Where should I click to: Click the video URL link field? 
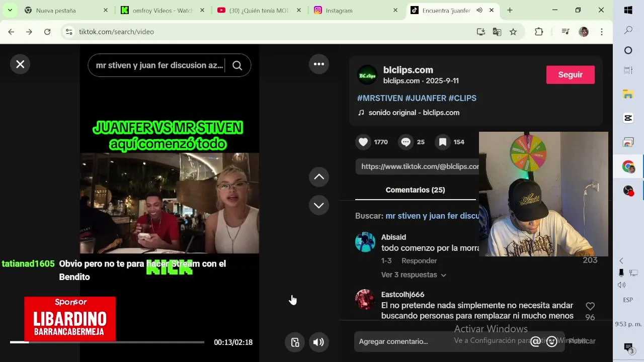(417, 166)
